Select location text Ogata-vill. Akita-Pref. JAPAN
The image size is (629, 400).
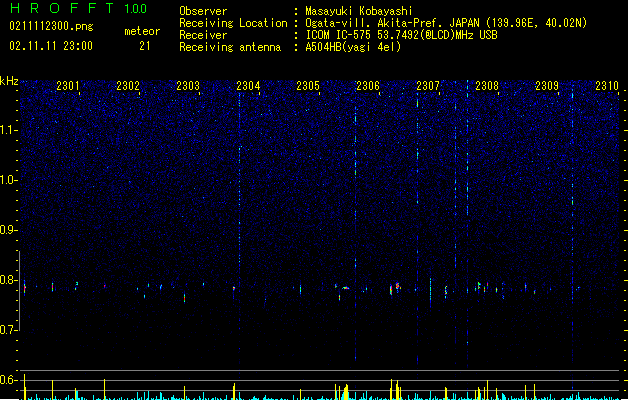392,23
